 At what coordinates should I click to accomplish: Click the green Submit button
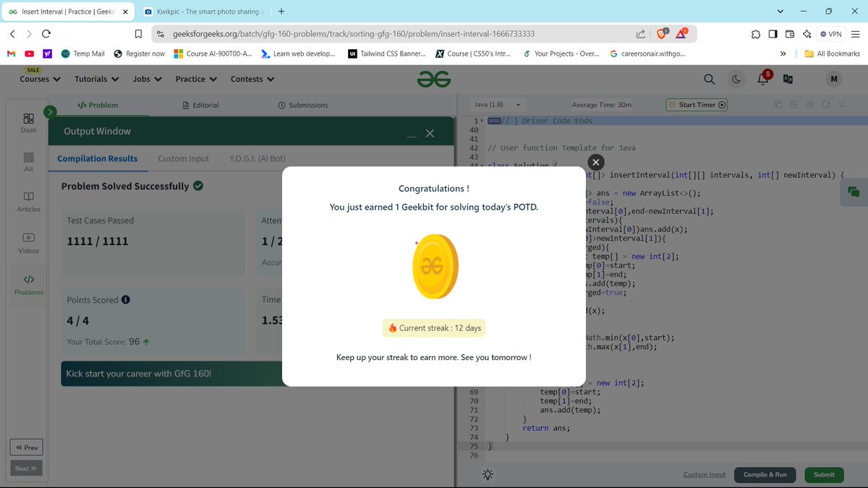click(824, 474)
